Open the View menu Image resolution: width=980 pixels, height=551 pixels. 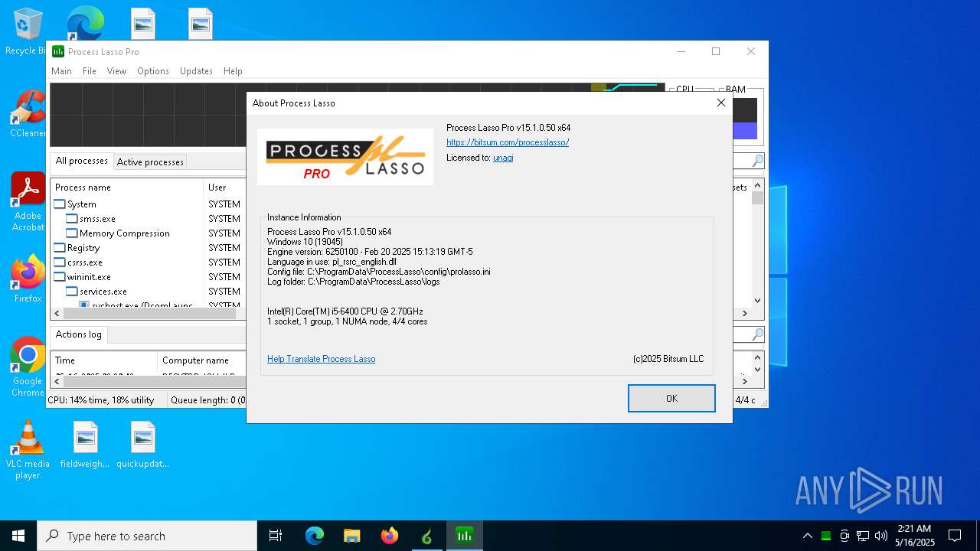pyautogui.click(x=116, y=71)
